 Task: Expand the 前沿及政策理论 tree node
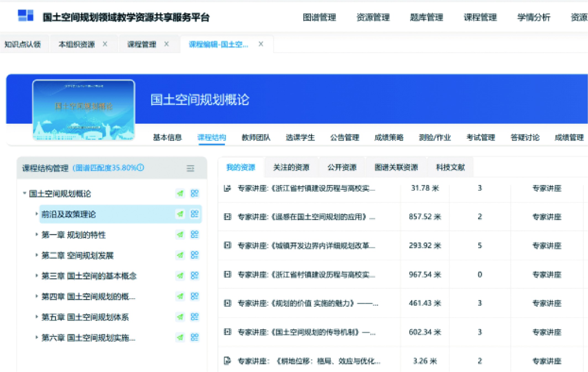(36, 214)
